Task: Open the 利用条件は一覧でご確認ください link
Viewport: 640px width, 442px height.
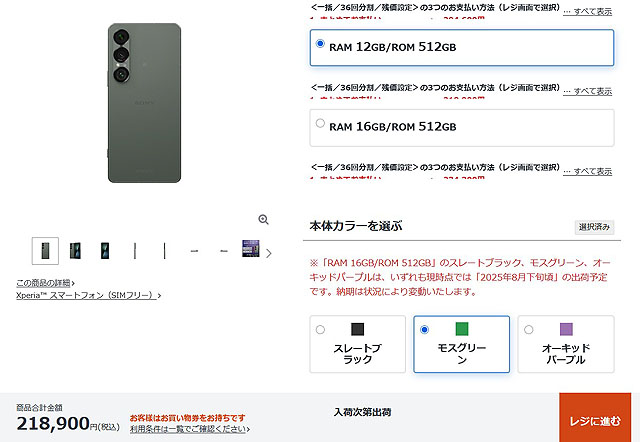Action: (190, 429)
